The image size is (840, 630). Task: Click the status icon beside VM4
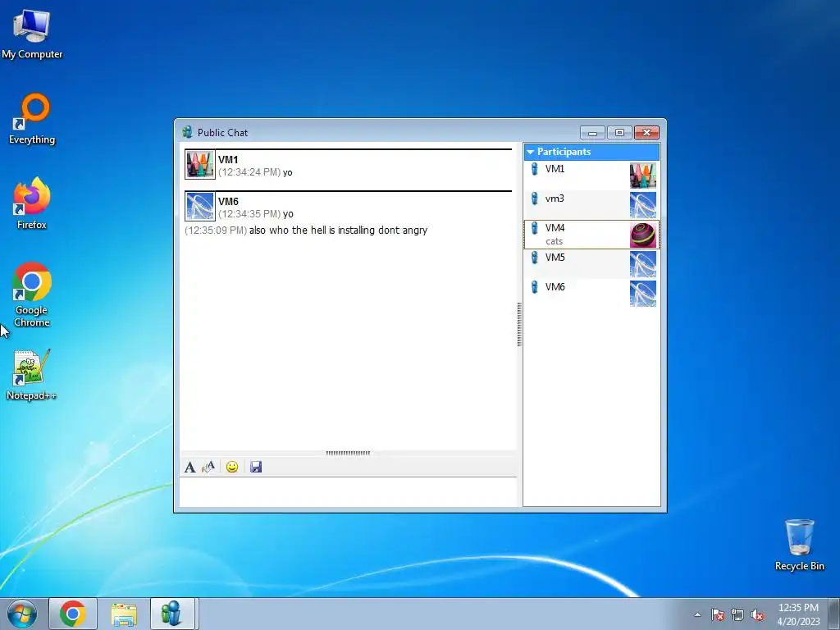coord(534,228)
